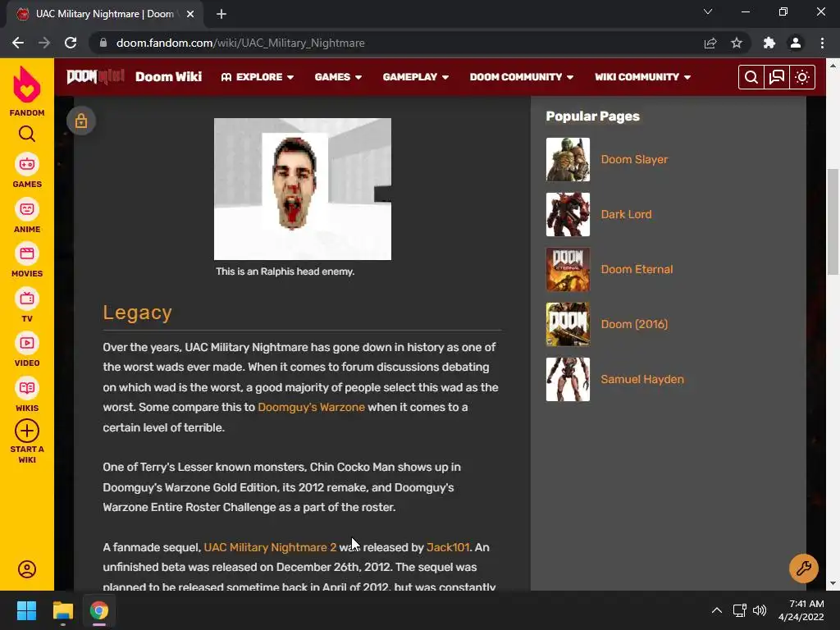
Task: Open File Explorer from the taskbar
Action: 62,610
